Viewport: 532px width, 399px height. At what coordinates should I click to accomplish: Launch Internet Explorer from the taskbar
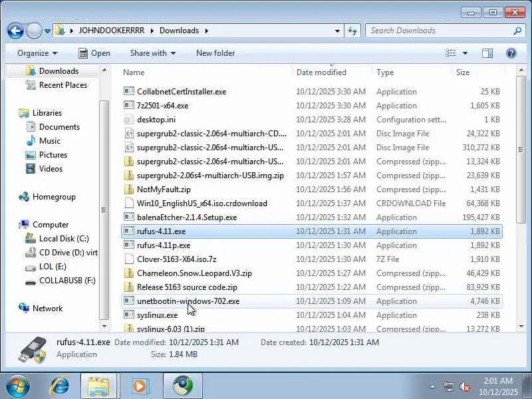pyautogui.click(x=60, y=386)
